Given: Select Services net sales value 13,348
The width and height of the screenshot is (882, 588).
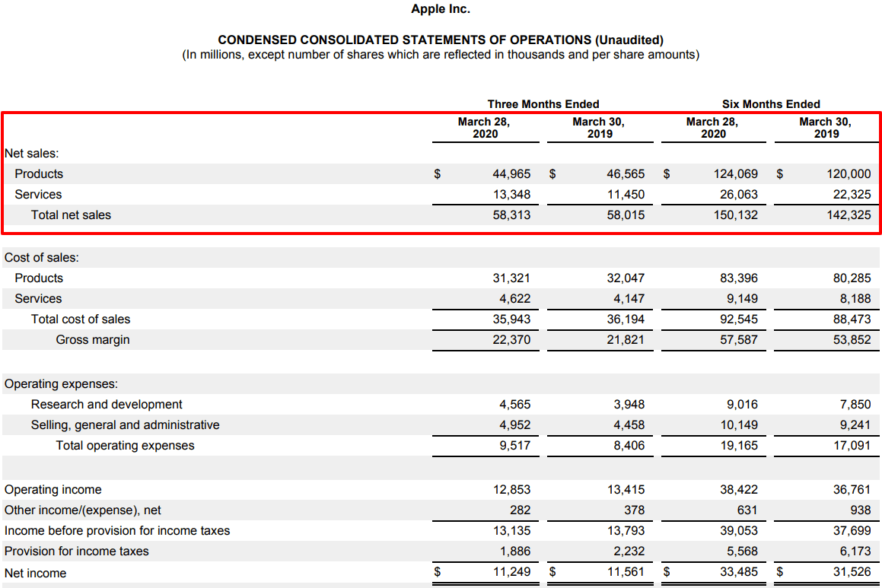Looking at the screenshot, I should click(x=511, y=195).
